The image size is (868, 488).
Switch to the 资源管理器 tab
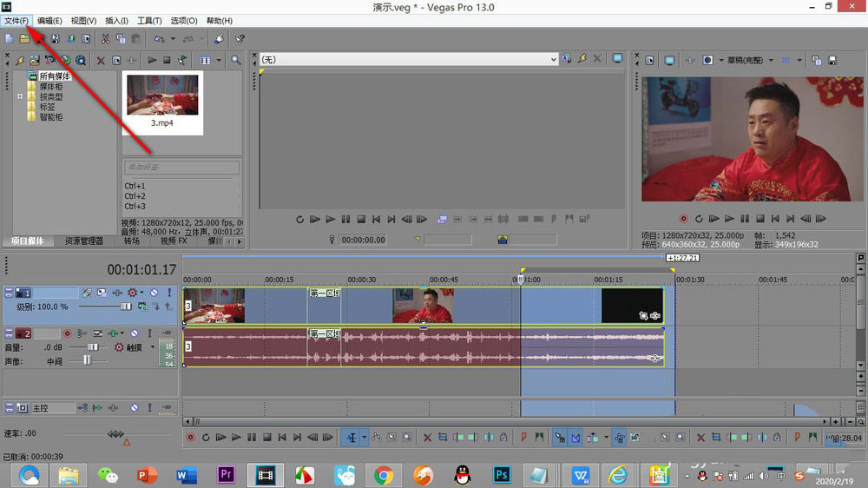(x=84, y=241)
